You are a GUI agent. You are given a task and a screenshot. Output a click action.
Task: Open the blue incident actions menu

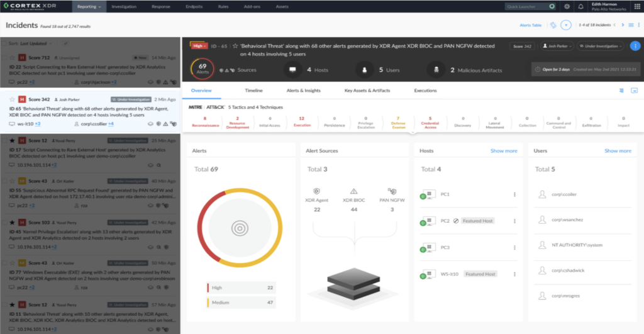(635, 46)
